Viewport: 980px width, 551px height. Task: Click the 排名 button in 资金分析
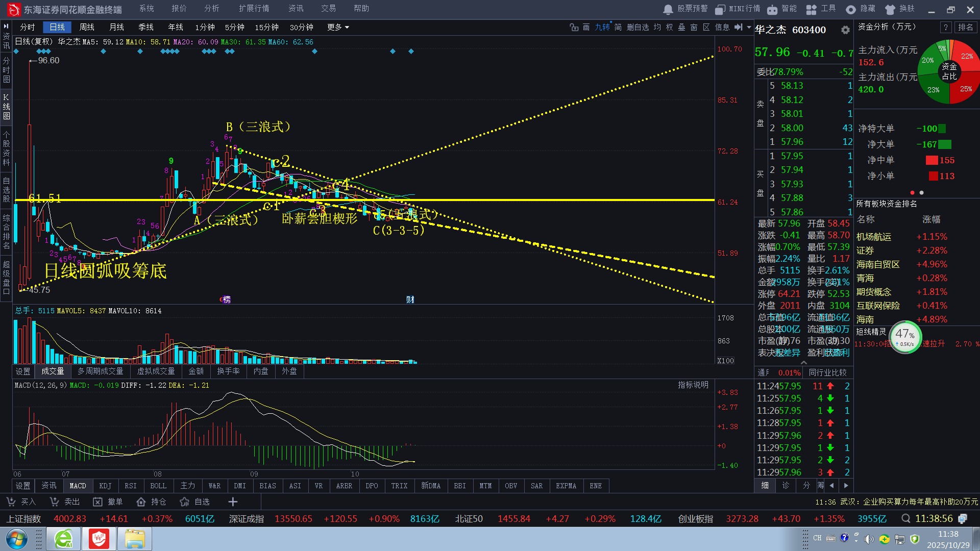(965, 28)
